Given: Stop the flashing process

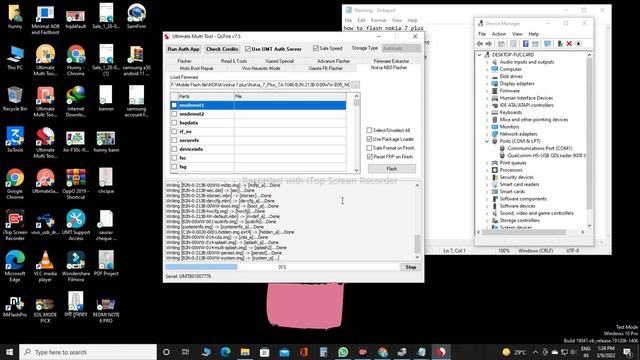Looking at the screenshot, I should pos(411,267).
